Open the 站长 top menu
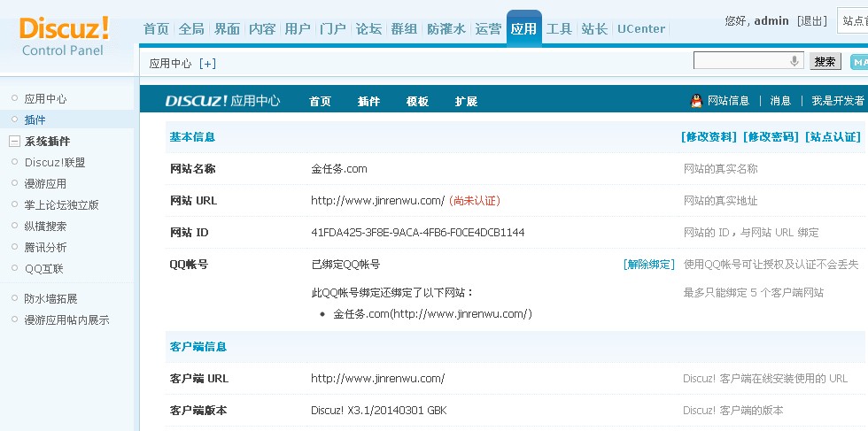 pyautogui.click(x=594, y=29)
